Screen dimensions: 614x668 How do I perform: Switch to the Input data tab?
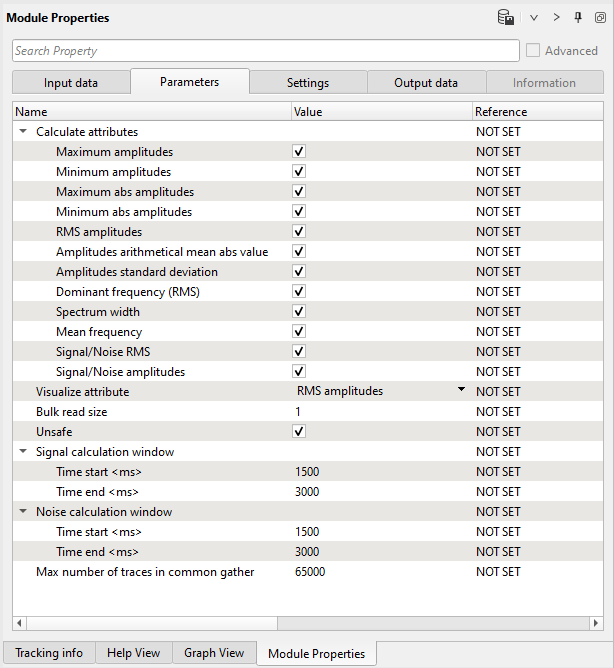71,83
